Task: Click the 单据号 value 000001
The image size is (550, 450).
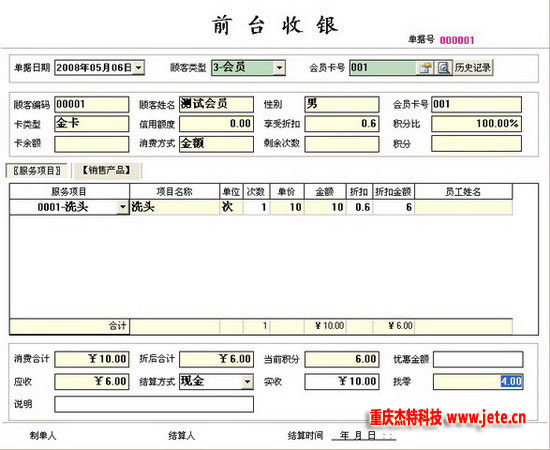Action: pos(457,40)
